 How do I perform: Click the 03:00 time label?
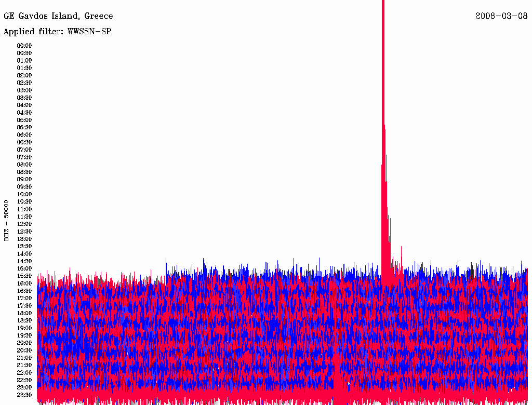pyautogui.click(x=24, y=90)
